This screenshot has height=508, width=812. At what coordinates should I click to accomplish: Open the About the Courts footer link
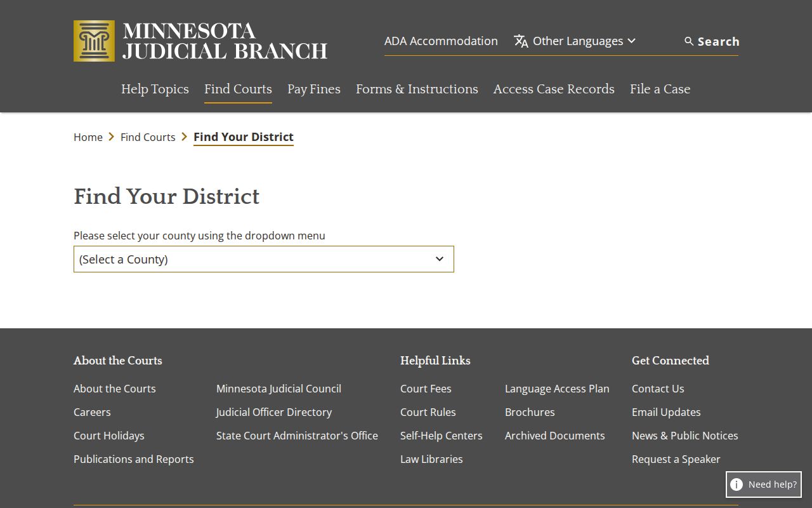click(x=115, y=389)
